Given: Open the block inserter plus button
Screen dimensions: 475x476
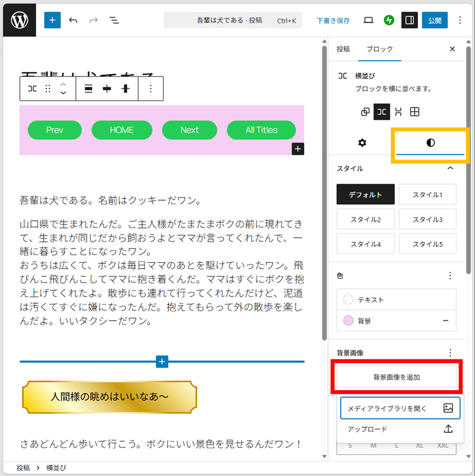Looking at the screenshot, I should pos(52,21).
